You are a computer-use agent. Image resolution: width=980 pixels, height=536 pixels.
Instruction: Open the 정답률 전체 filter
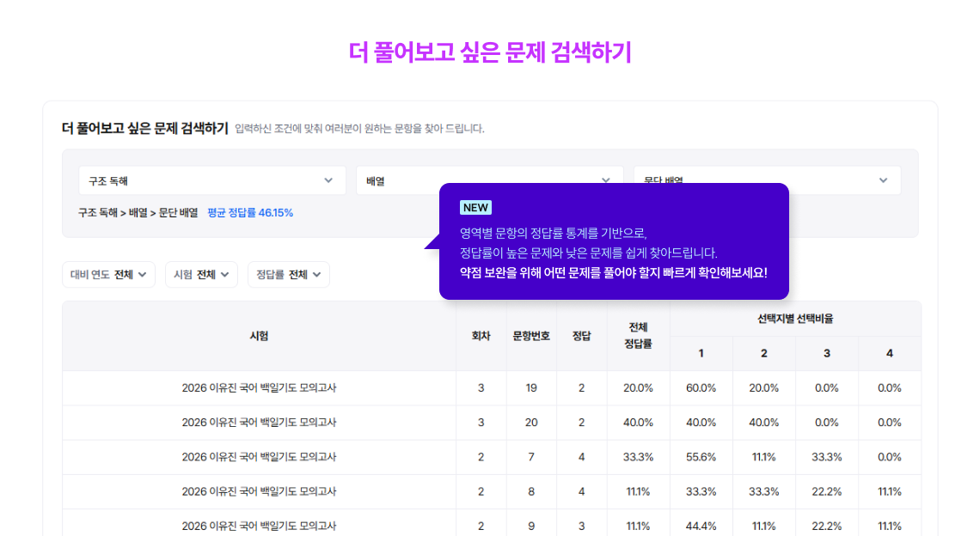pyautogui.click(x=288, y=275)
